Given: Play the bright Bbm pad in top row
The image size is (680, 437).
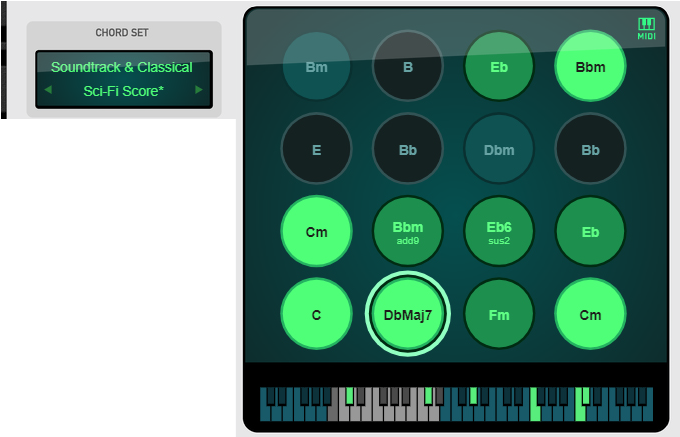Looking at the screenshot, I should coord(590,67).
